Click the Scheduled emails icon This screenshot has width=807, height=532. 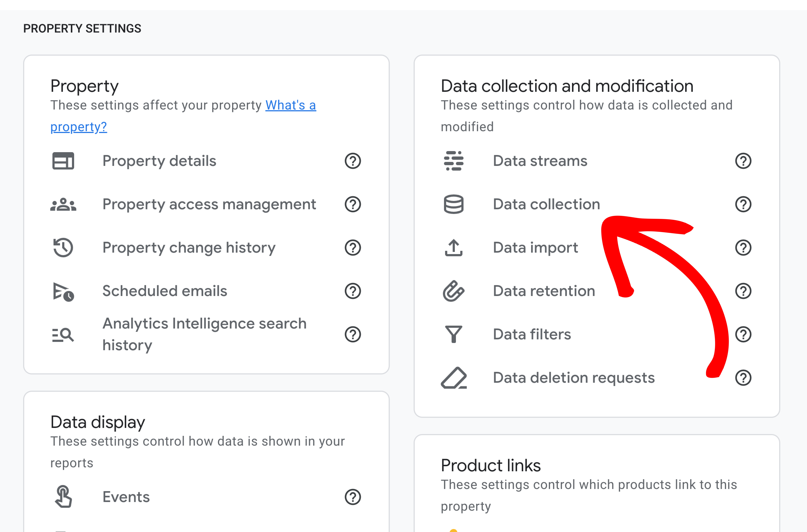(x=63, y=291)
